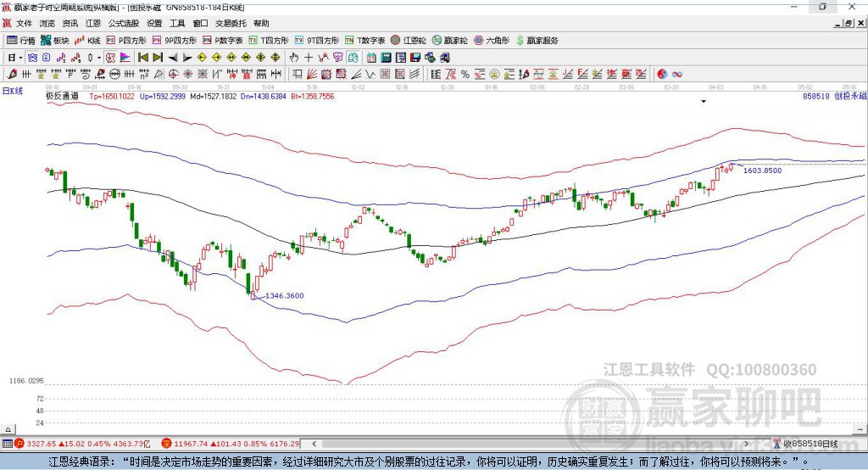Select the red circle crosshair target tool
This screenshot has width=868, height=470.
[x=173, y=75]
